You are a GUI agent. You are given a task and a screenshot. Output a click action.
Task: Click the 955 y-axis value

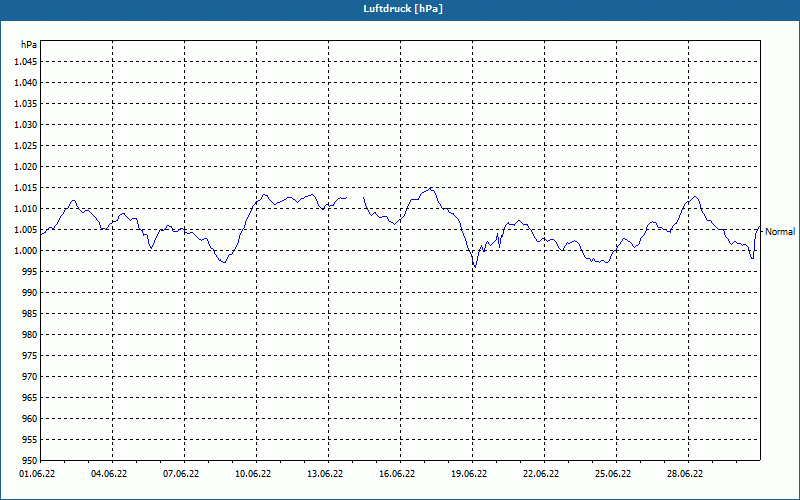pyautogui.click(x=30, y=440)
